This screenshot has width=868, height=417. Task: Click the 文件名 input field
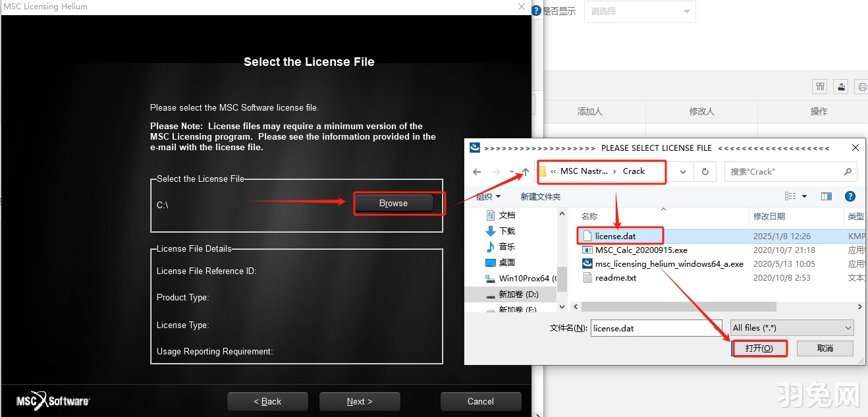click(x=647, y=327)
